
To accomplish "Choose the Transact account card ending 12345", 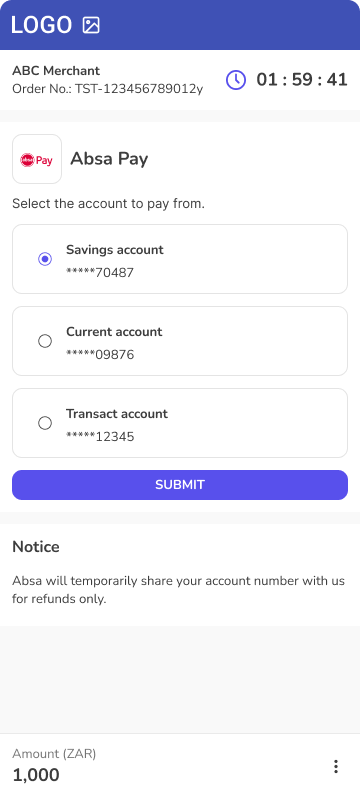I will (180, 423).
